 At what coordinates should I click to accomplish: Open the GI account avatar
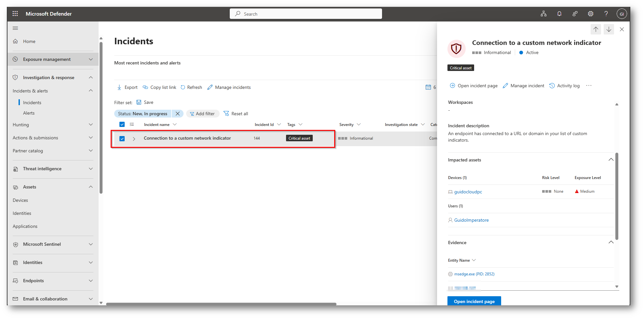pos(622,14)
